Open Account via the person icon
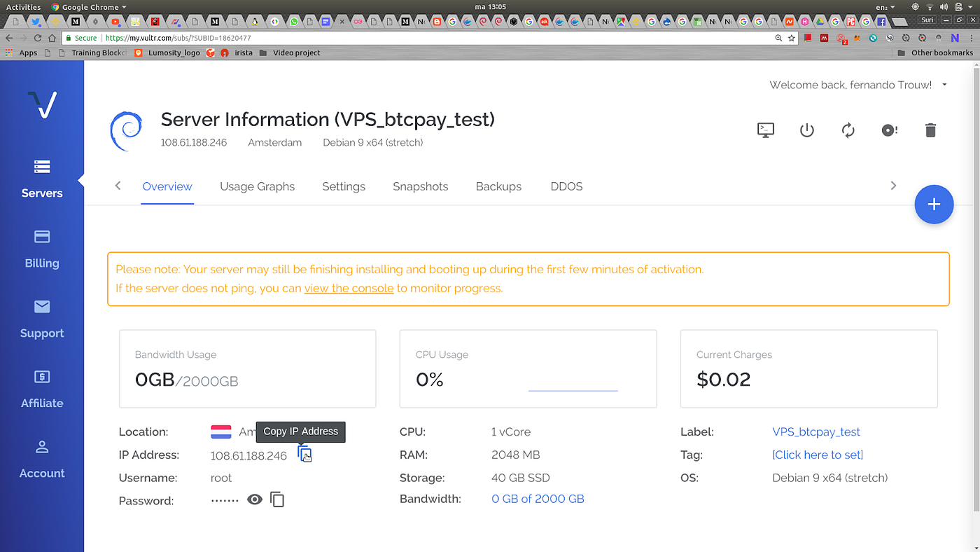Image resolution: width=980 pixels, height=552 pixels. click(x=41, y=460)
